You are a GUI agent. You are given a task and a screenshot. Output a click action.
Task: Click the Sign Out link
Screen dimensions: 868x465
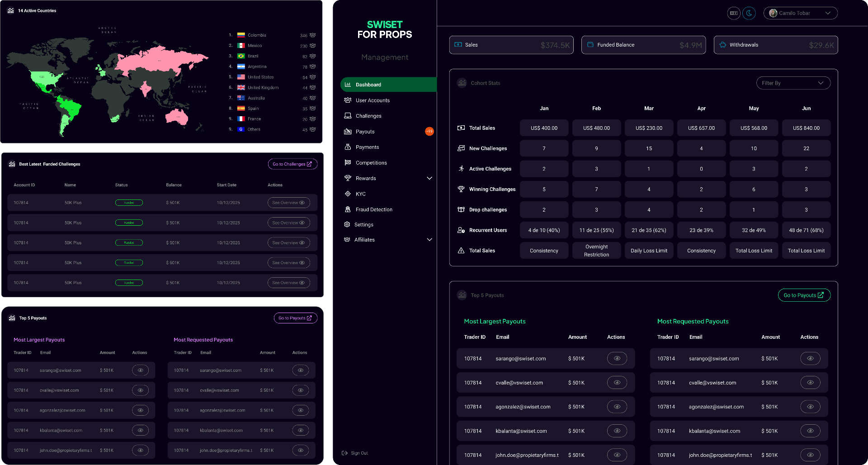point(359,453)
